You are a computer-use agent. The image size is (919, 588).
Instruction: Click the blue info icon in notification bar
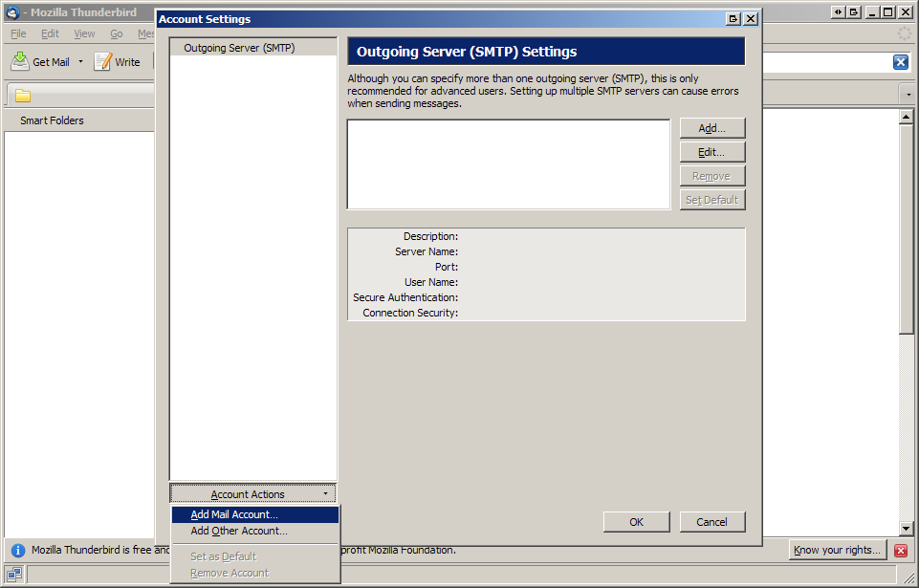pos(18,551)
